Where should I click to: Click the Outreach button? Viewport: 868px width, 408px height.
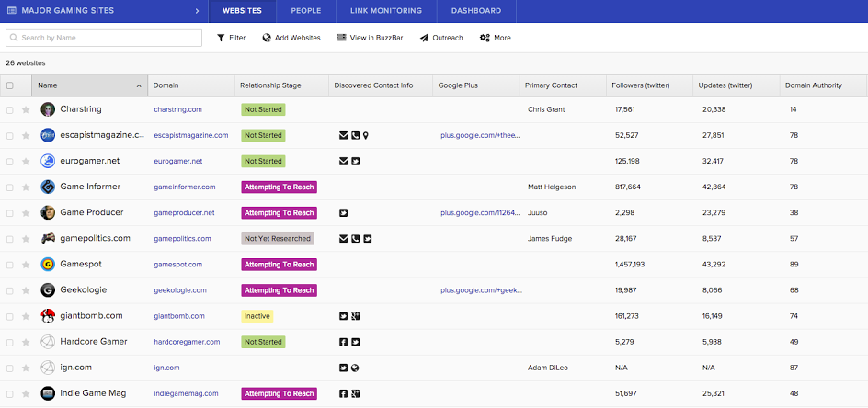point(441,38)
